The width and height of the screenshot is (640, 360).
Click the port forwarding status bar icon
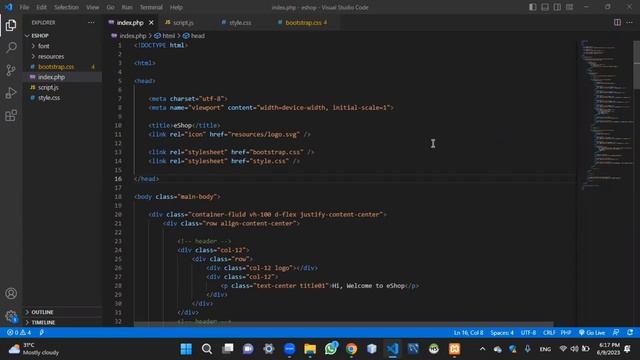[41, 333]
